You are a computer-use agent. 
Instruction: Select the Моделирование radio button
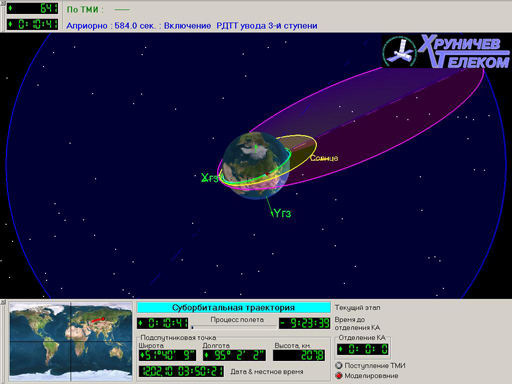(x=339, y=376)
